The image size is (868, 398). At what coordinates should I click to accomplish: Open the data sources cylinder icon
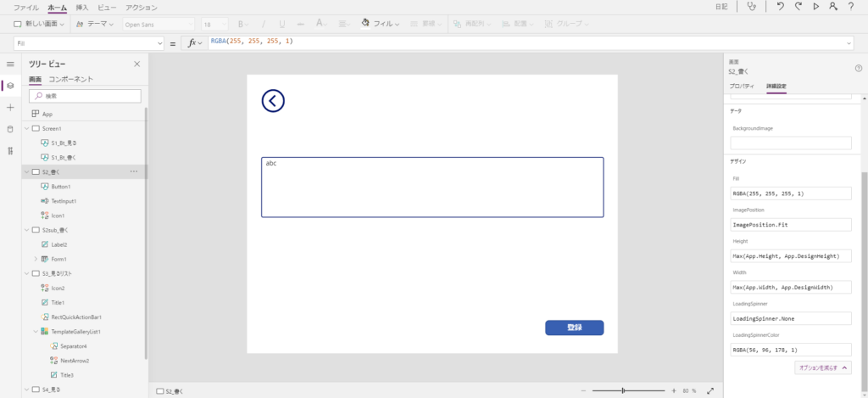point(10,129)
